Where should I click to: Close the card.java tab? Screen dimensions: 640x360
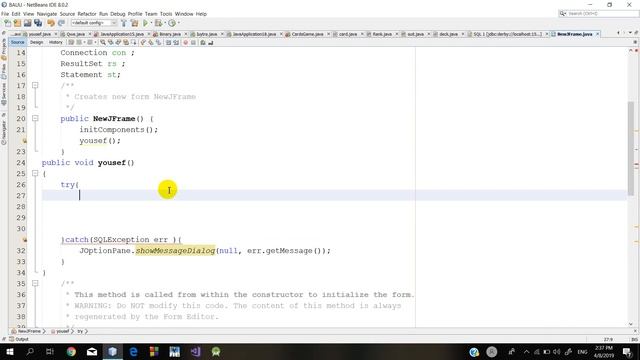pos(362,34)
